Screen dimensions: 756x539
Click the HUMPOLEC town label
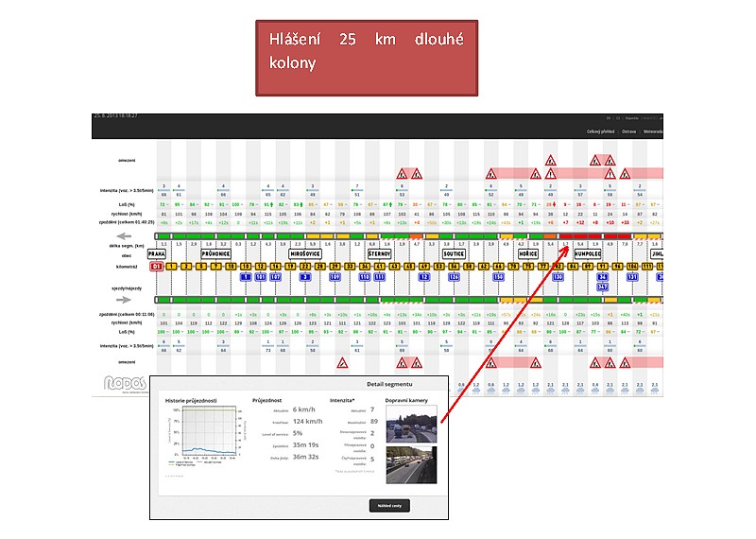coord(588,253)
